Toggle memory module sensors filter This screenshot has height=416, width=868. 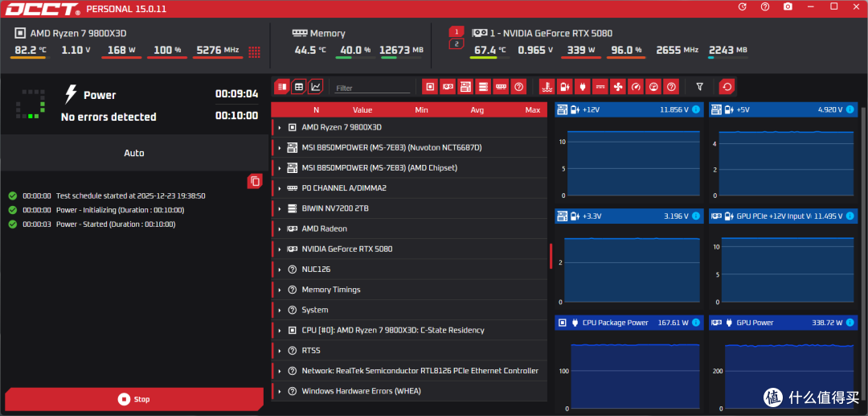tap(501, 86)
